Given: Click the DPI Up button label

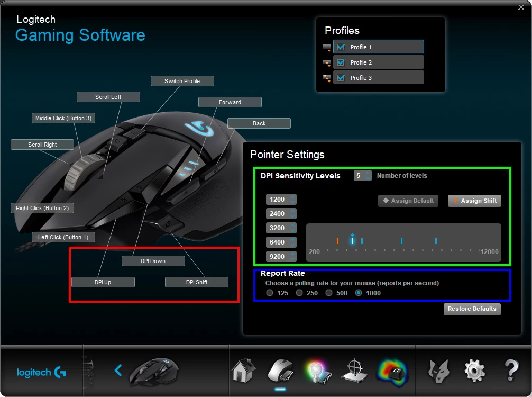Looking at the screenshot, I should tap(103, 282).
